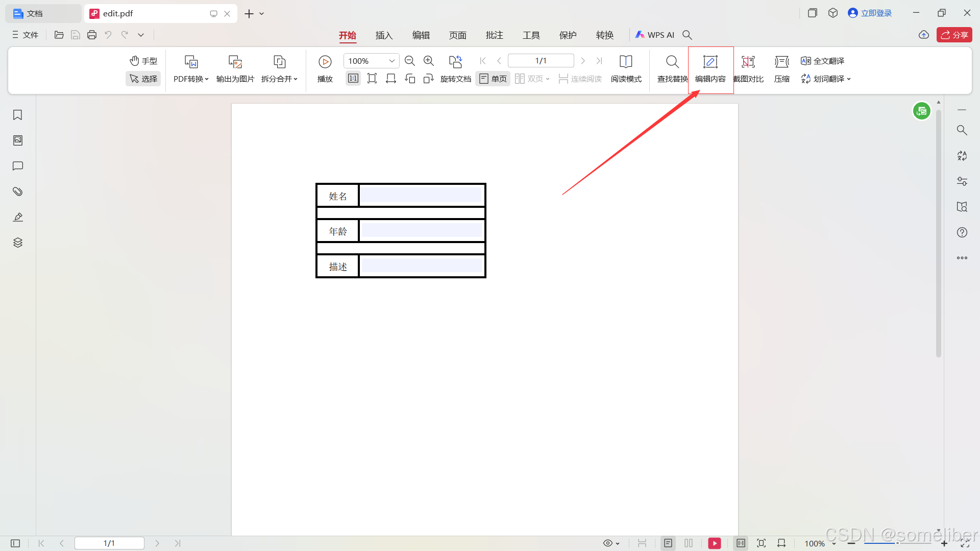Image resolution: width=980 pixels, height=551 pixels.
Task: Open the Tools tab
Action: (531, 35)
